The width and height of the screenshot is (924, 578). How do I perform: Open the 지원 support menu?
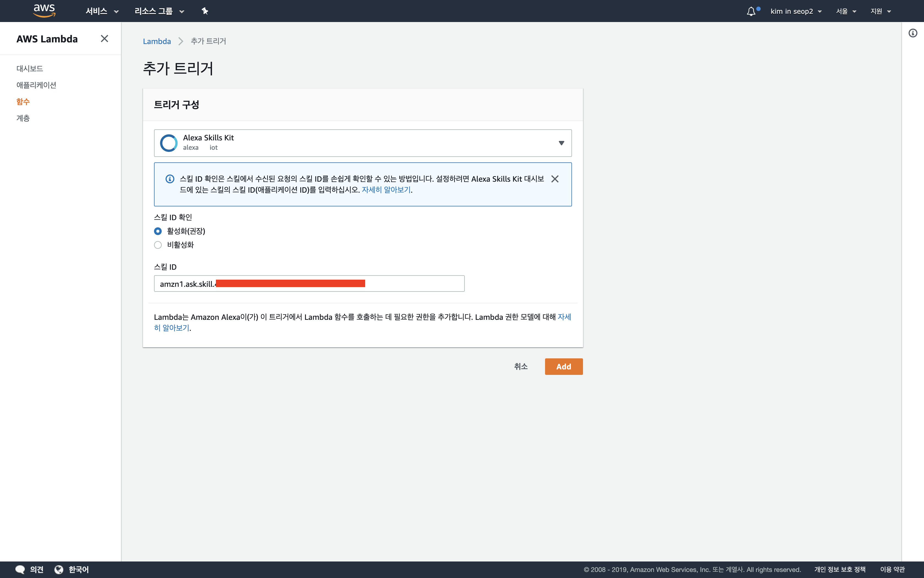(881, 11)
